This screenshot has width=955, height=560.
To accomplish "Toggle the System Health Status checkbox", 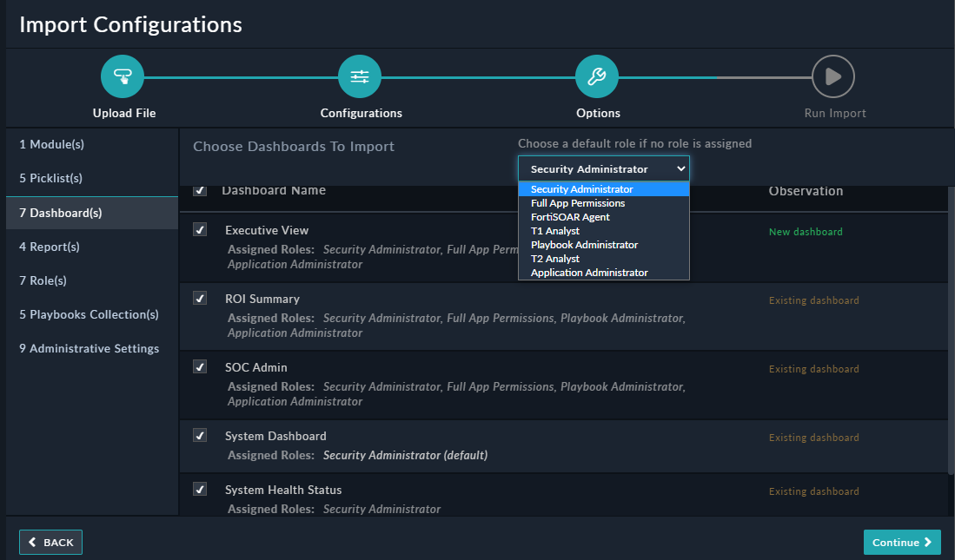I will pos(199,489).
